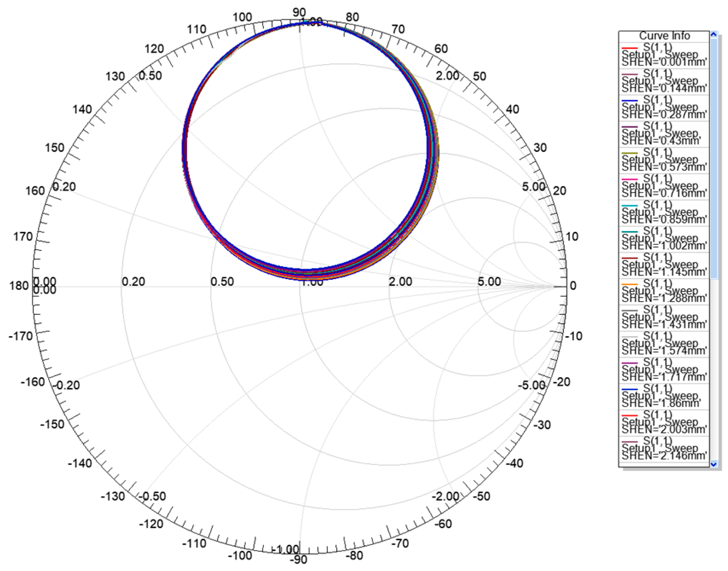Click the orange line swatch for SHEN='1.288mm'

629,284
